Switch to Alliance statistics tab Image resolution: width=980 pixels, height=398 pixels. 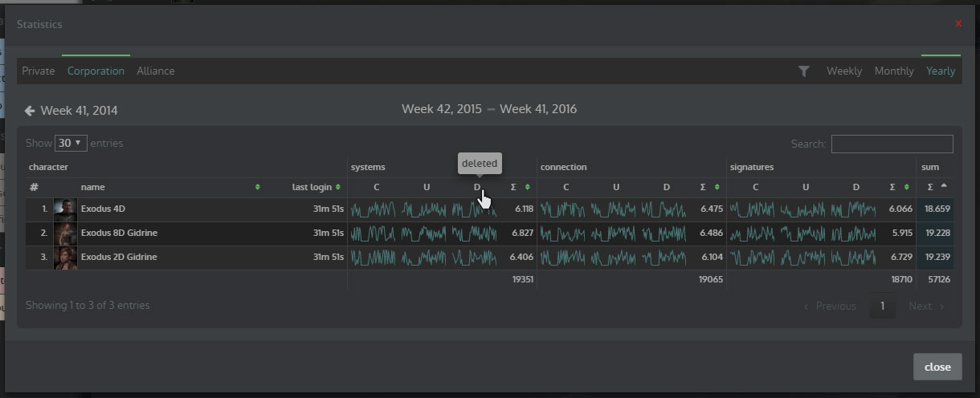point(155,71)
